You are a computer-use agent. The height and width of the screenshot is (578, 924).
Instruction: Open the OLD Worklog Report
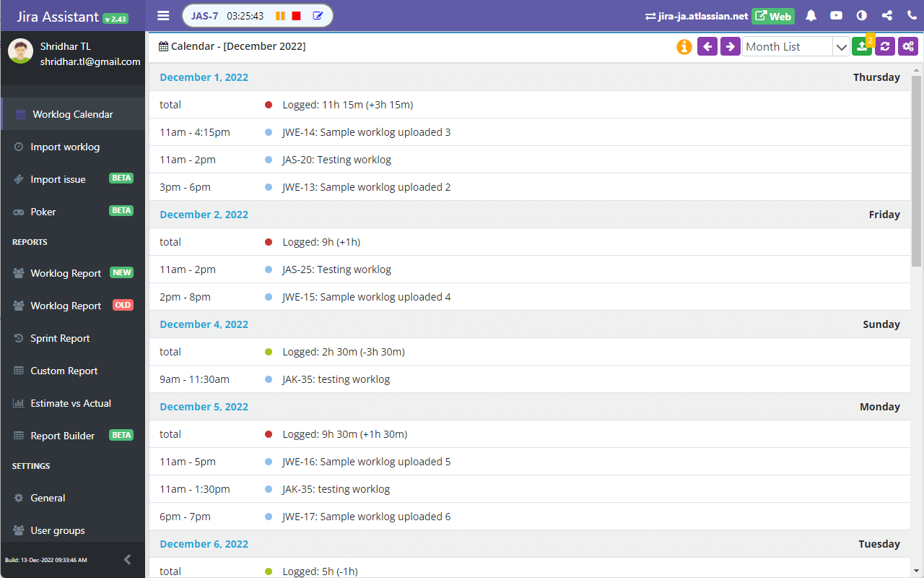click(x=73, y=306)
